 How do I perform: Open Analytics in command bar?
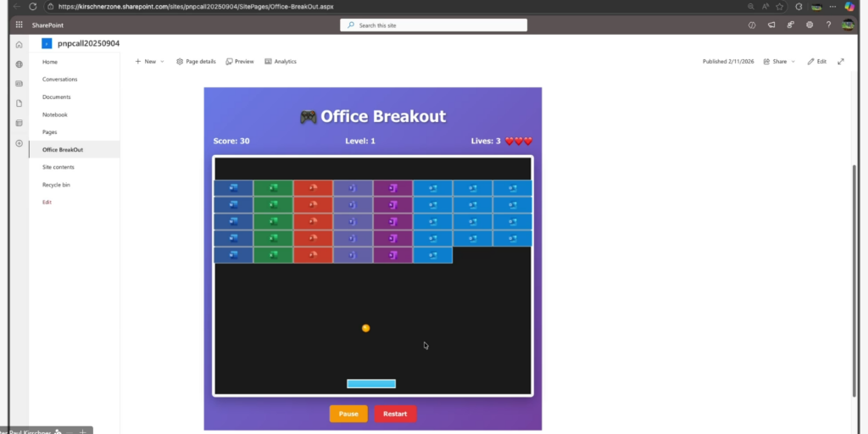tap(280, 61)
